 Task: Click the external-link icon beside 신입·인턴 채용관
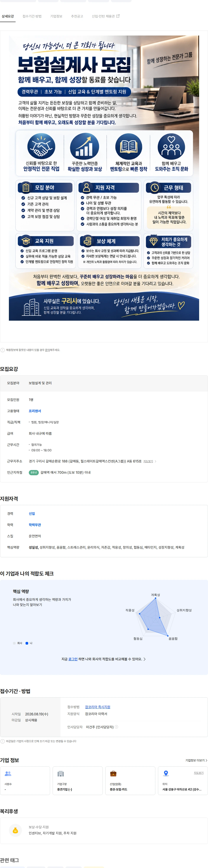[118, 16]
